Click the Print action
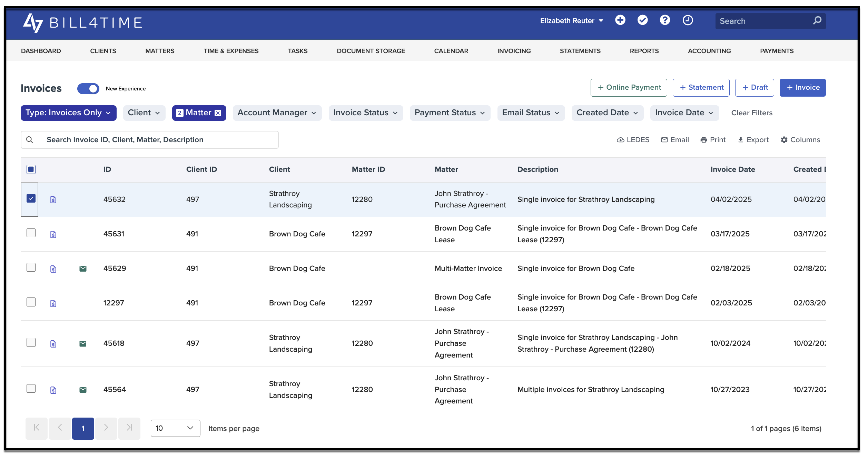Screen dimensions: 868x459 [x=713, y=140]
